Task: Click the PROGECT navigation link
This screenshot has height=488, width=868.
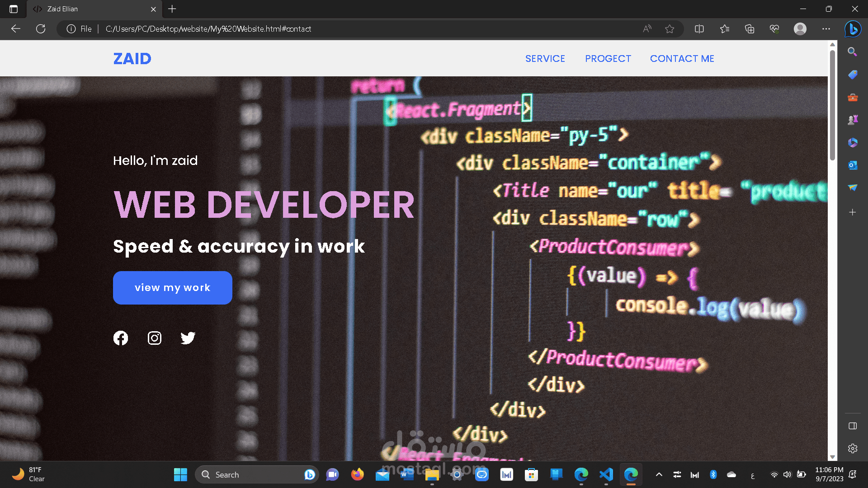Action: (x=608, y=58)
